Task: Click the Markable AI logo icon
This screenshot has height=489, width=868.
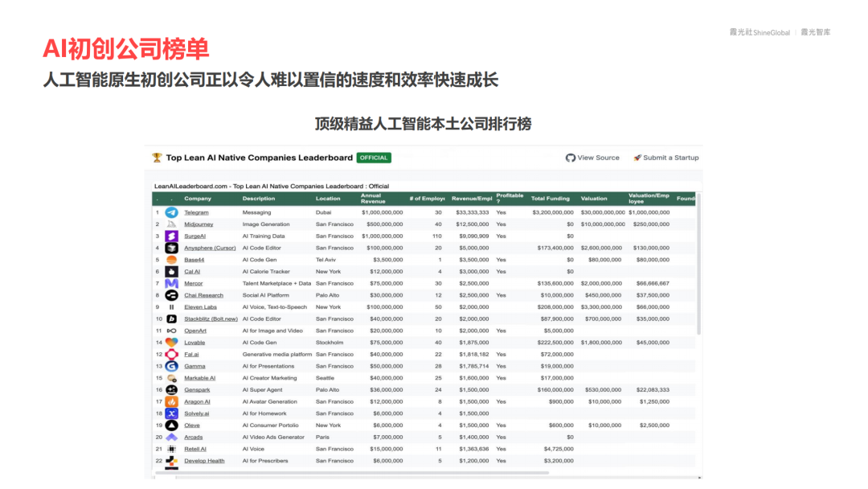Action: [x=172, y=378]
